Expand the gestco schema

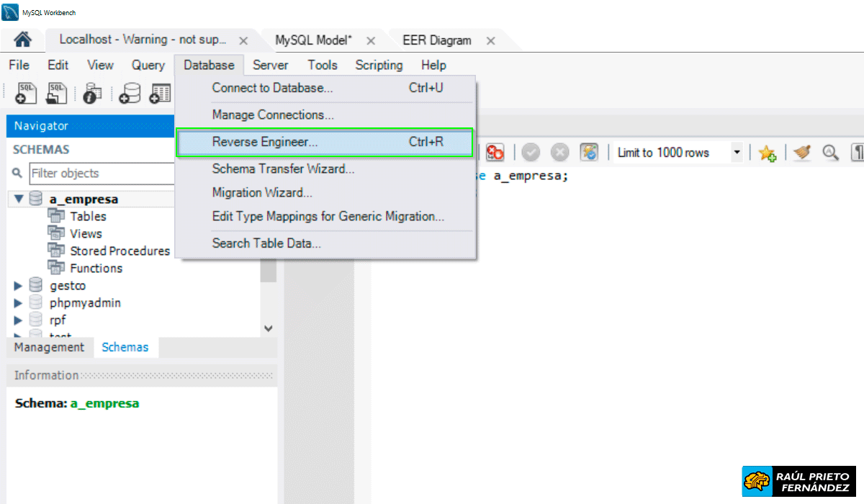pos(19,286)
